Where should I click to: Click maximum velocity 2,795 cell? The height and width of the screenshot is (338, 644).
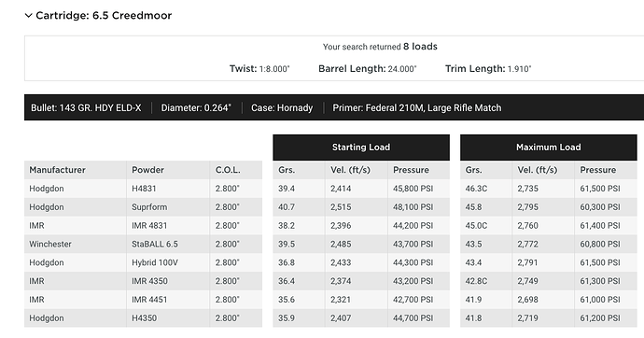543,207
